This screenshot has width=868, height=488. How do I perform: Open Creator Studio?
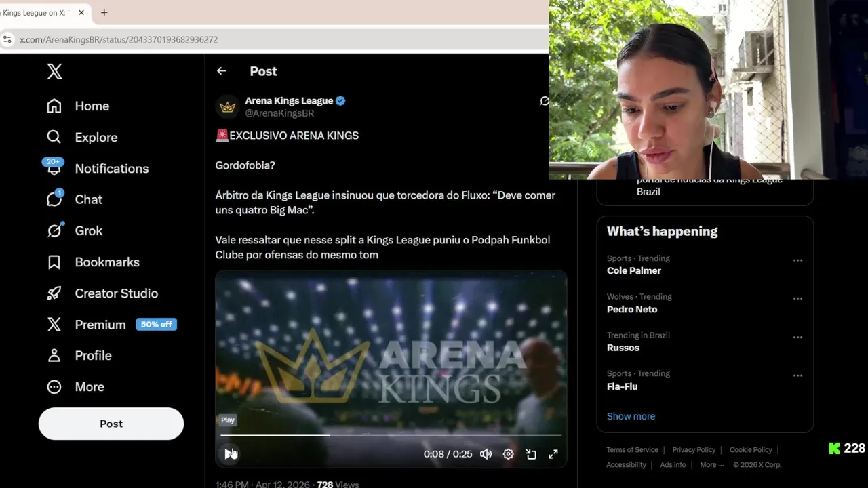pos(102,293)
